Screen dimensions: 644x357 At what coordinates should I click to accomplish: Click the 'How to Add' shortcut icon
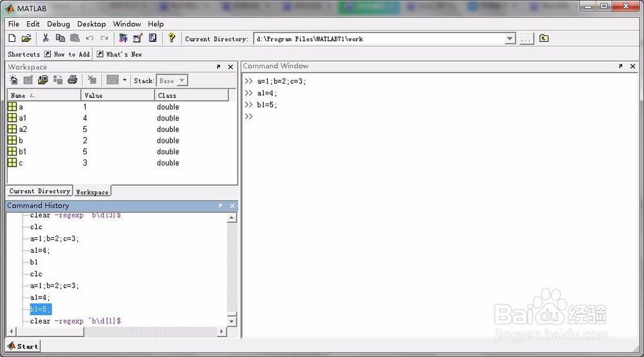(48, 54)
